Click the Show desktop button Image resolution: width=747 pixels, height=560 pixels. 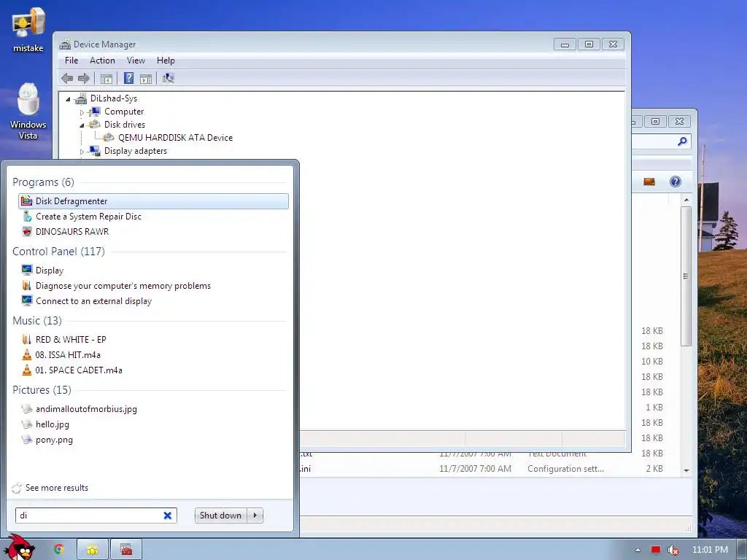point(742,550)
